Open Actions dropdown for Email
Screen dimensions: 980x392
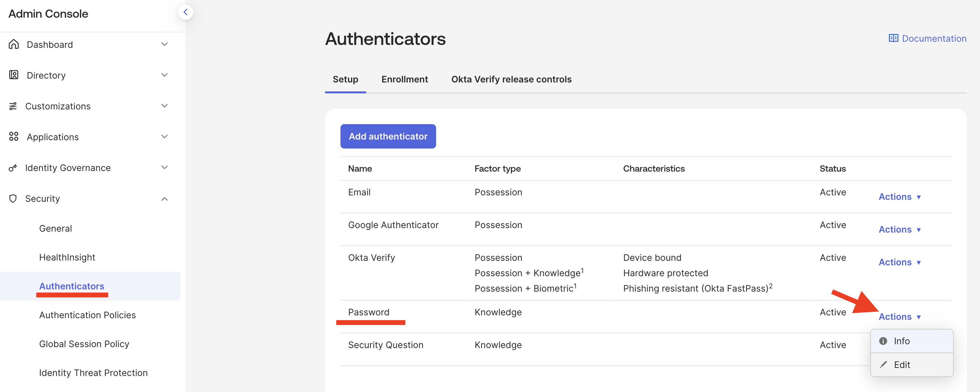[x=899, y=197]
